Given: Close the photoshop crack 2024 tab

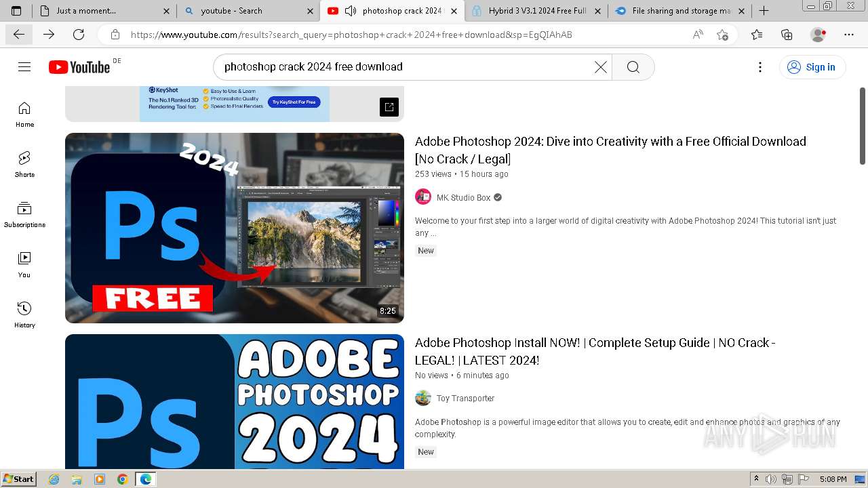Looking at the screenshot, I should (454, 11).
